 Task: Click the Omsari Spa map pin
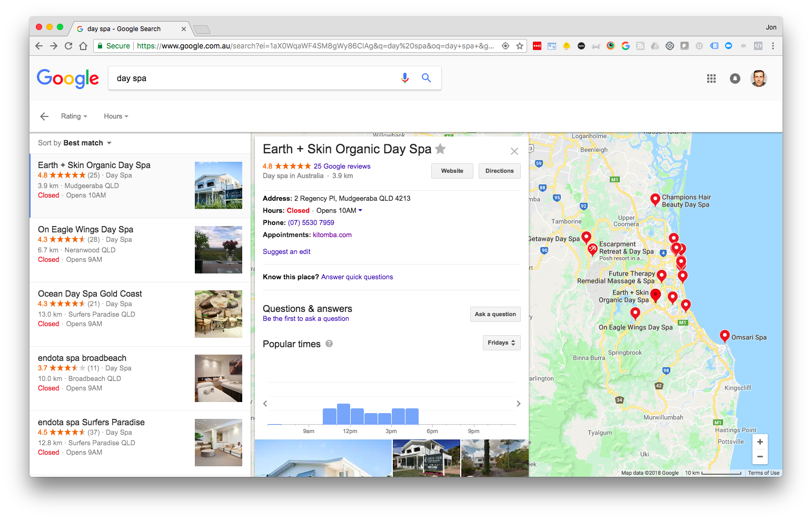click(725, 336)
